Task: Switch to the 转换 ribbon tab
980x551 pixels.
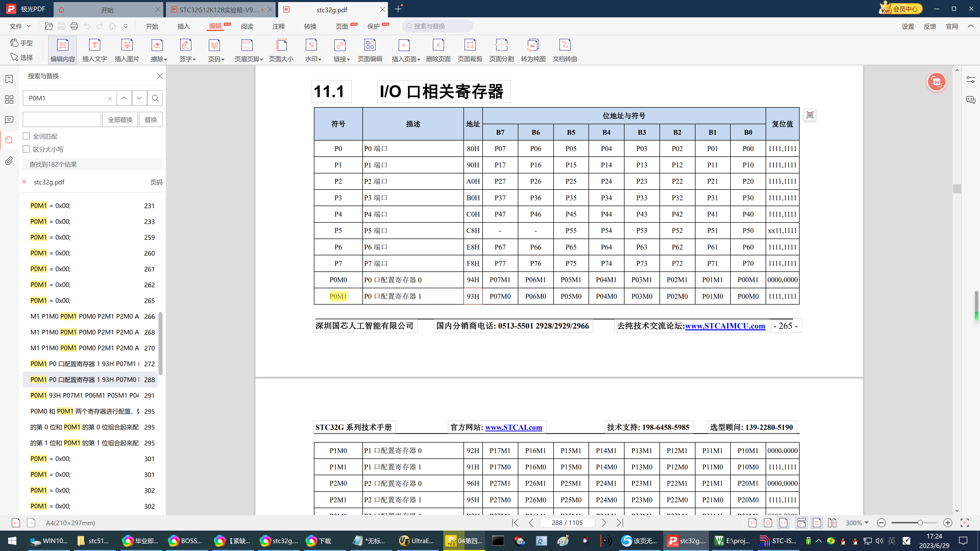Action: coord(310,26)
